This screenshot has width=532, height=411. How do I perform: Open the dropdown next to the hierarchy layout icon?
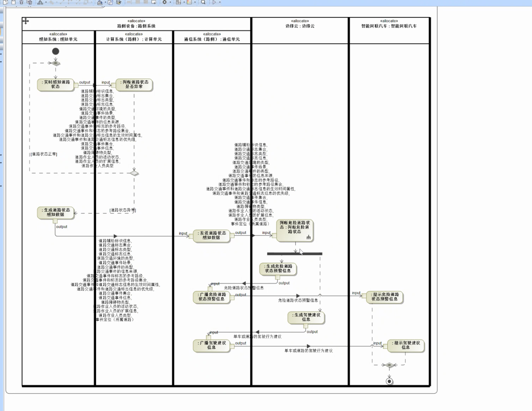(x=46, y=2)
